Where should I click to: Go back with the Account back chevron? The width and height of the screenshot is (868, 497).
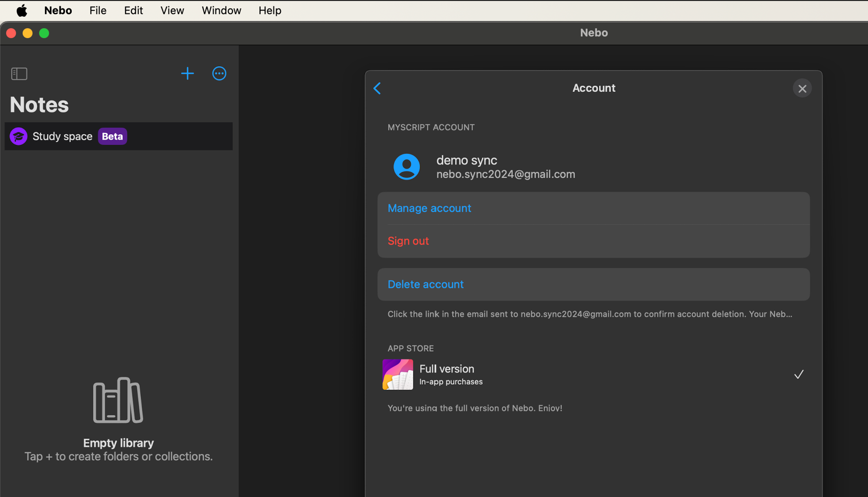click(377, 88)
